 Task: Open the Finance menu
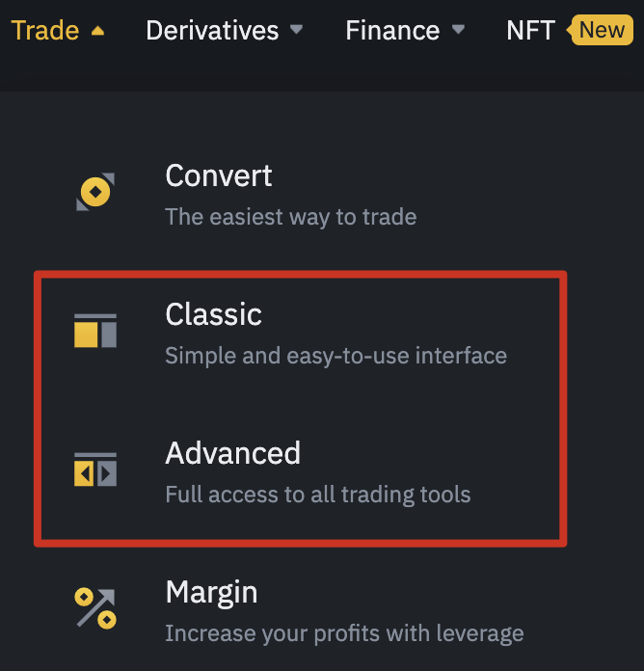click(x=392, y=30)
